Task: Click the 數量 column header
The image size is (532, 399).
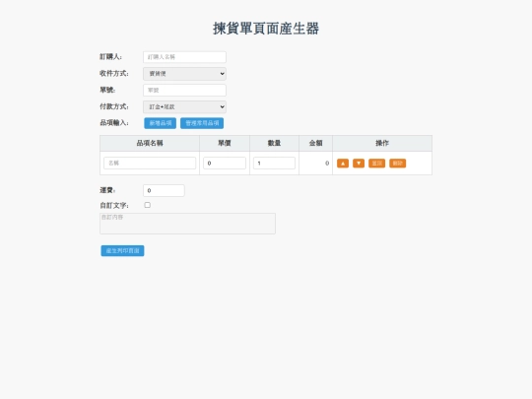Action: pos(274,143)
